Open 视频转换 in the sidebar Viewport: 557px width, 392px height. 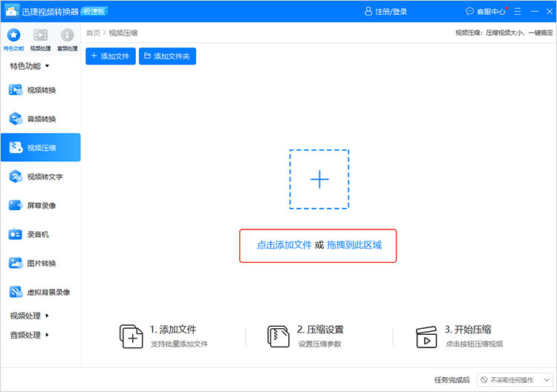pos(41,90)
